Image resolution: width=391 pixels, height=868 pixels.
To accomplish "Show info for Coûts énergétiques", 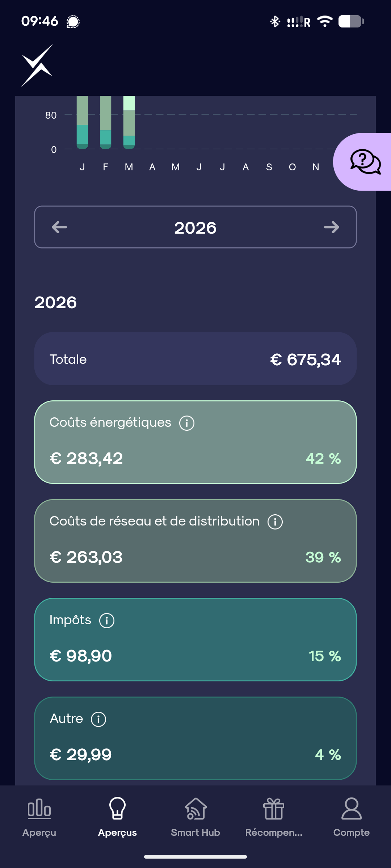I will 187,423.
